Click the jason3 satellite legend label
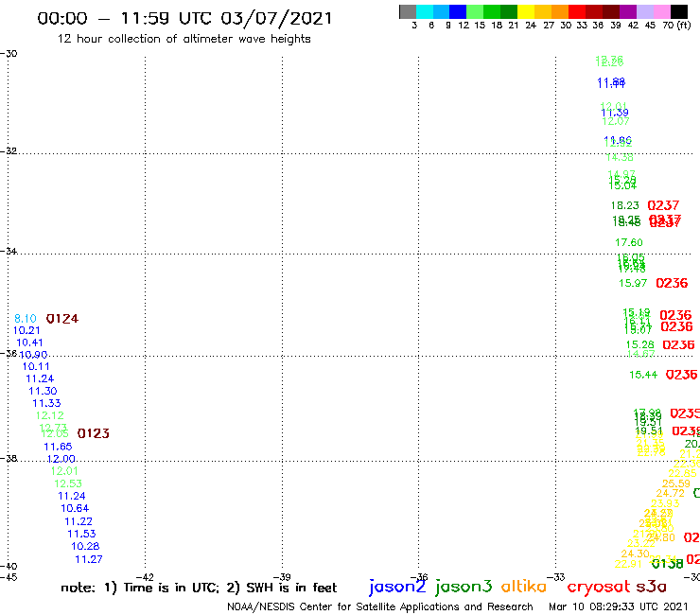700x615 pixels. pyautogui.click(x=464, y=587)
